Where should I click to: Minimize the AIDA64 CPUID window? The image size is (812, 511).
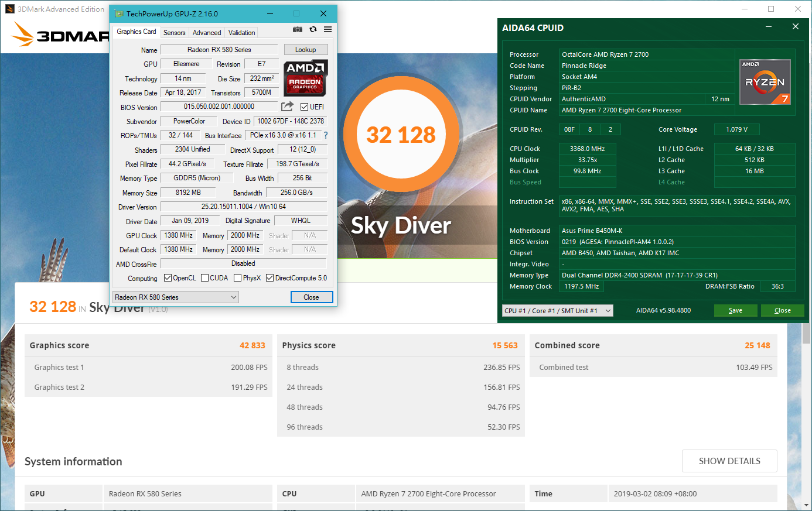[x=769, y=27]
